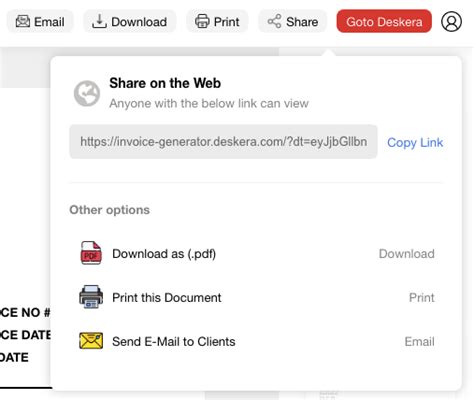Click the red PDF file icon
The height and width of the screenshot is (400, 474).
(91, 253)
